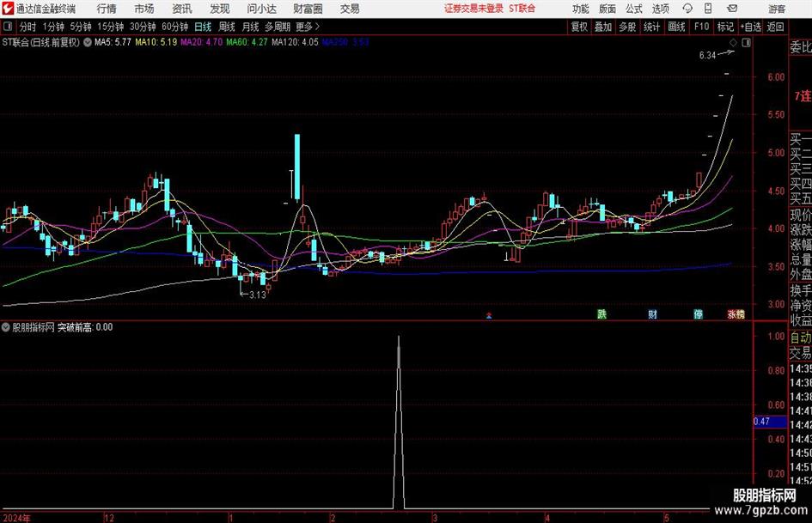Screen dimensions: 812x523
Task: Toggle left panel icon beside 分时
Action: coord(7,27)
